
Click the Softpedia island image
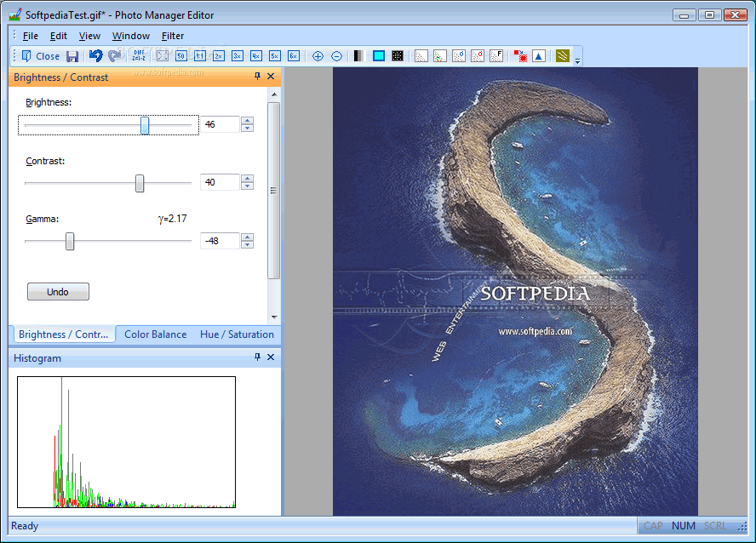[515, 291]
